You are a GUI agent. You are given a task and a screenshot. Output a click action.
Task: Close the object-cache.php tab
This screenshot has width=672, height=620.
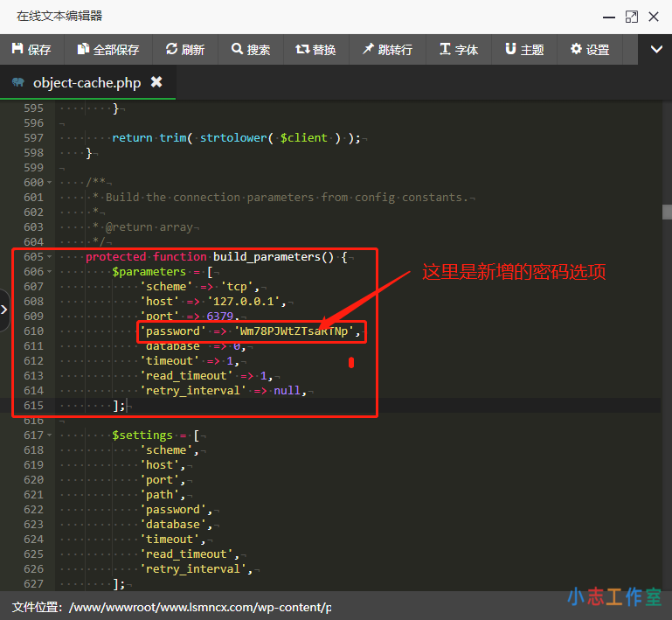[156, 81]
